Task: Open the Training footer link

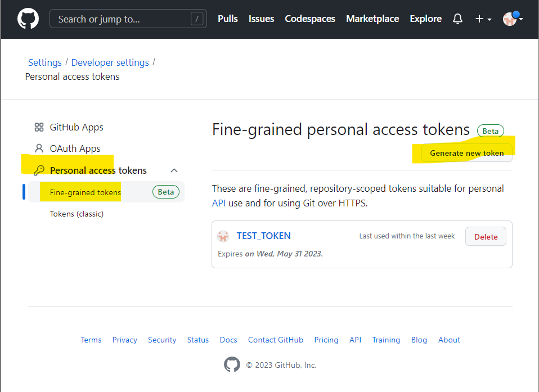Action: [x=386, y=340]
